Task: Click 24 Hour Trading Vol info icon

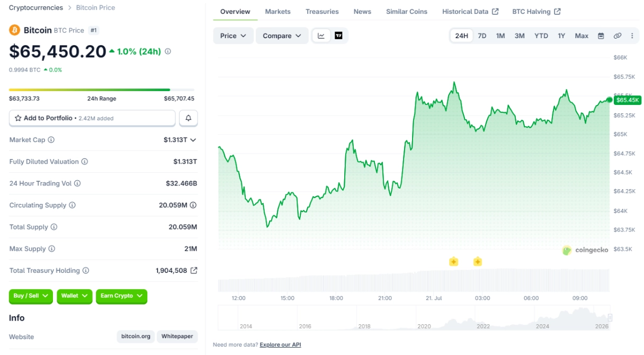Action: [x=77, y=183]
